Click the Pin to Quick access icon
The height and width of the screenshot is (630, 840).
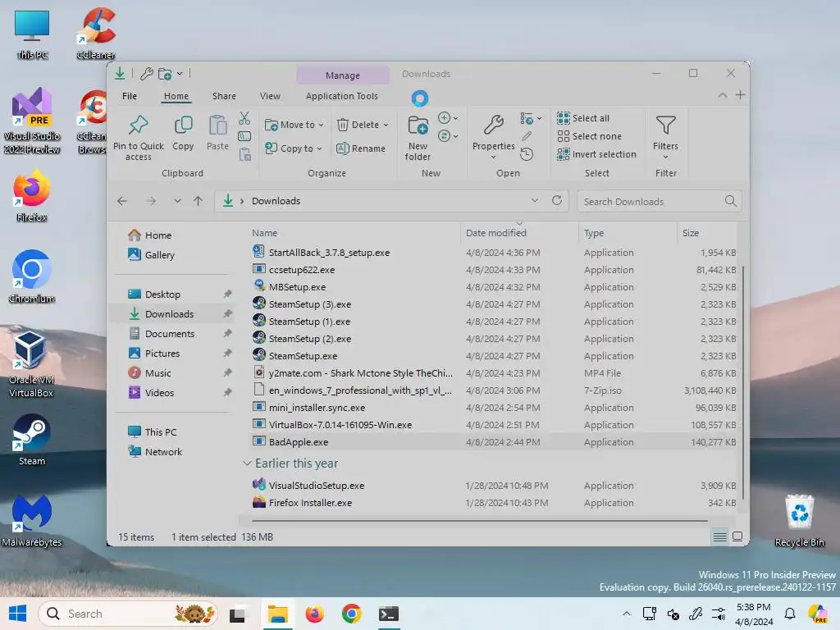coord(138,126)
